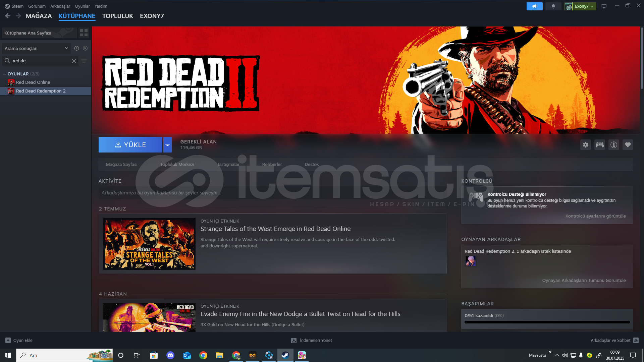Open Evade Enemy Fire event headline
Screen dimensions: 644x362
[300, 314]
